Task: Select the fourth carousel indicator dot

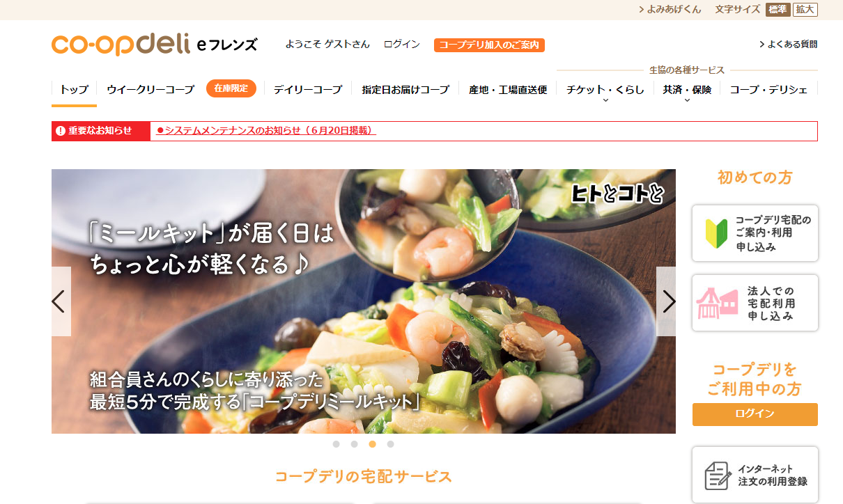Action: click(391, 444)
